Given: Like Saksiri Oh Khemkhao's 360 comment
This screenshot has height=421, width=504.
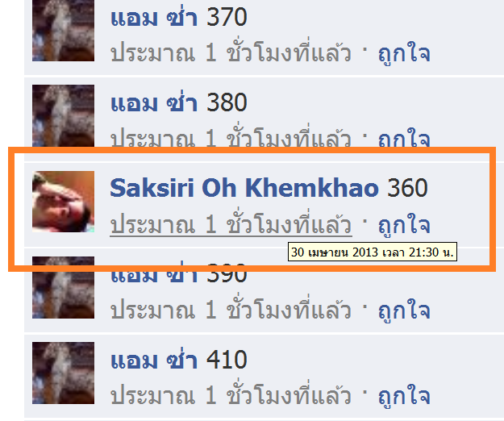Looking at the screenshot, I should (404, 225).
